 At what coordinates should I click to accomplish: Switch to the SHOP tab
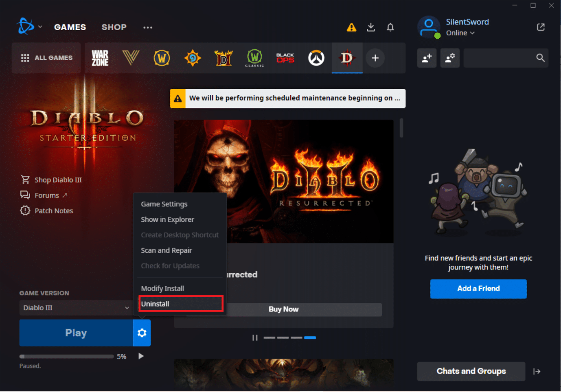pyautogui.click(x=114, y=27)
